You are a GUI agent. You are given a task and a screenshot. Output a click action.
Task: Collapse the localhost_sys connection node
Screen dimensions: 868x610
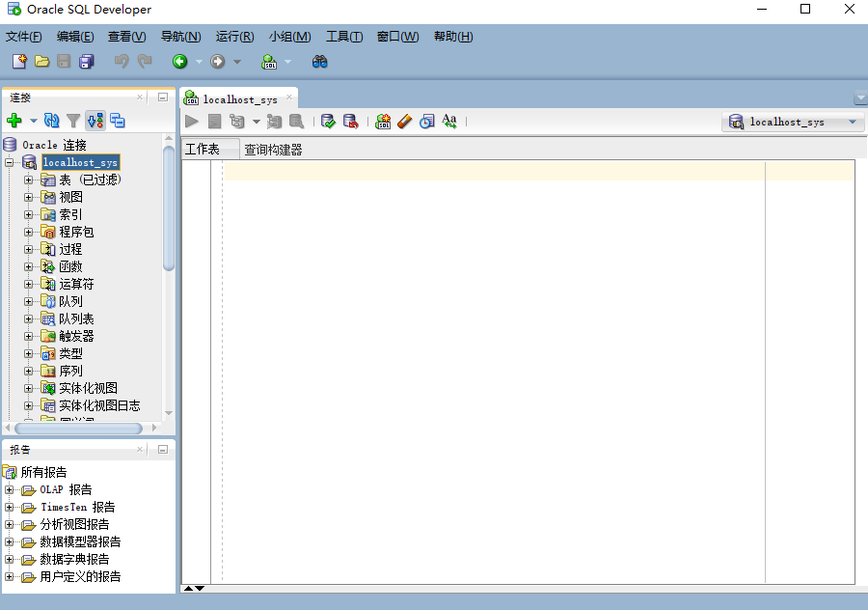[x=10, y=162]
